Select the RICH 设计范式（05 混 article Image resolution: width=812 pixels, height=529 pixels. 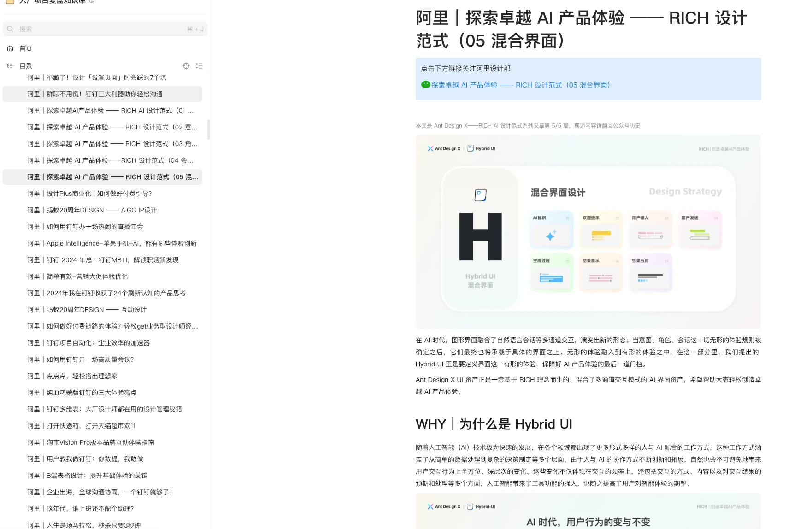click(x=102, y=177)
